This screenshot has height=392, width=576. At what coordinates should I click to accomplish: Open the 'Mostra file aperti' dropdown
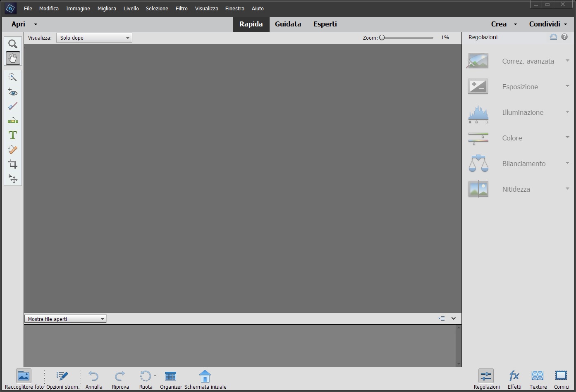click(x=65, y=319)
